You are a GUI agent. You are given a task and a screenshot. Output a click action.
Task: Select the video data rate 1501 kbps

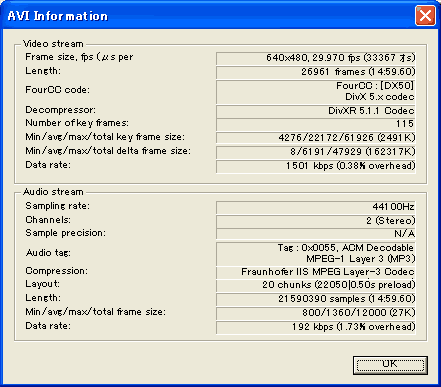[316, 166]
